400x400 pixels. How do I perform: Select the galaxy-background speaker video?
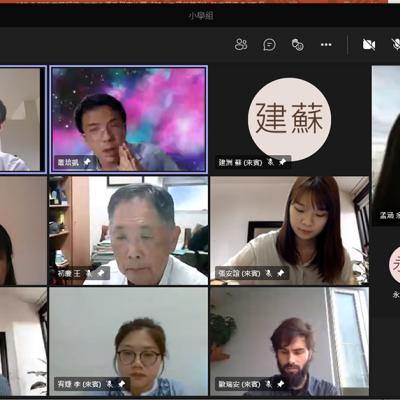pos(129,119)
